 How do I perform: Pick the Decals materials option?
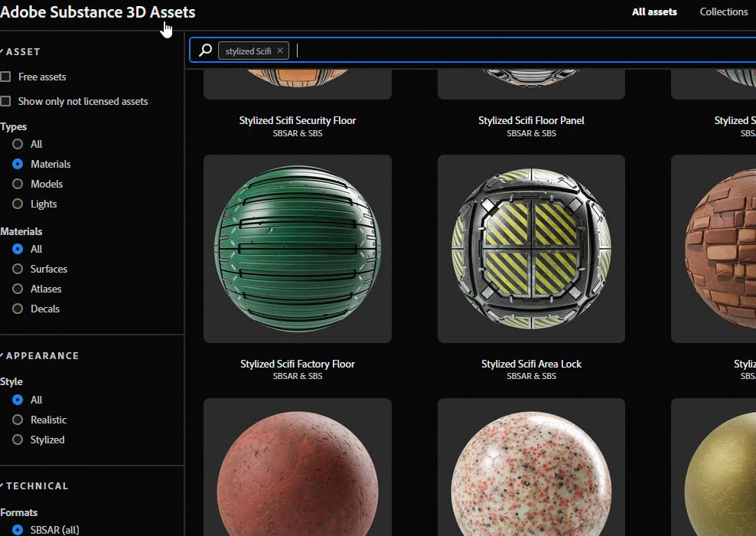[18, 309]
